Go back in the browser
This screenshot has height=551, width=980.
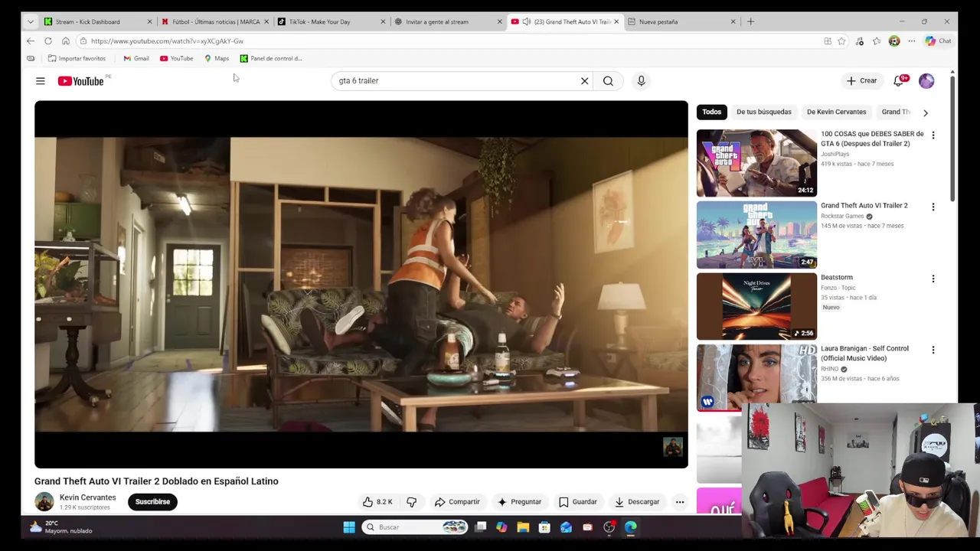30,41
